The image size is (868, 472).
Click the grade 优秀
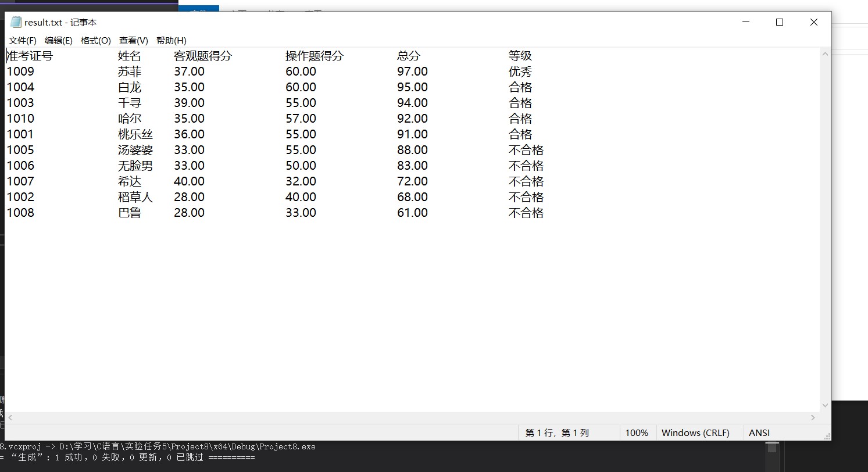520,71
